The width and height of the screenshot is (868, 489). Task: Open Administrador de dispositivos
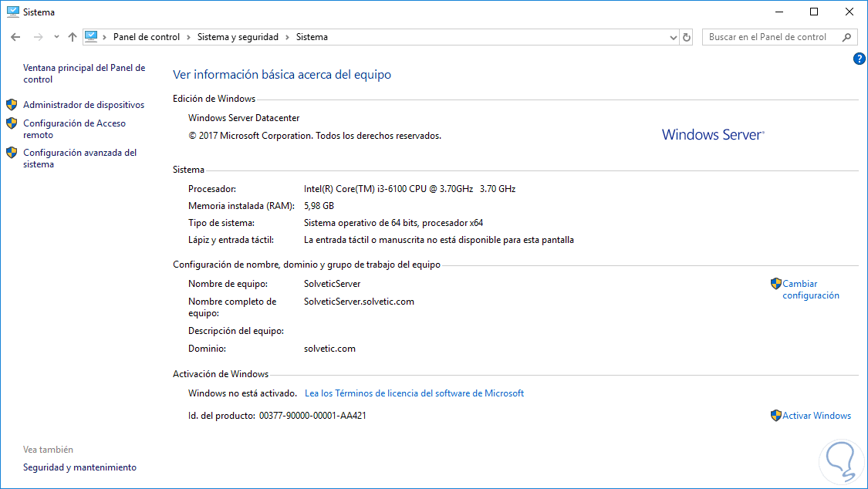pos(83,105)
